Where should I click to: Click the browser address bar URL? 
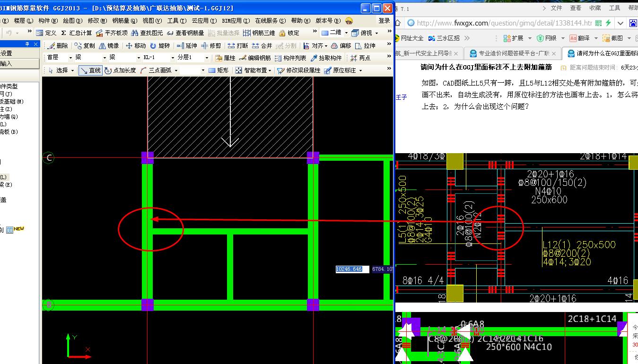coord(504,23)
